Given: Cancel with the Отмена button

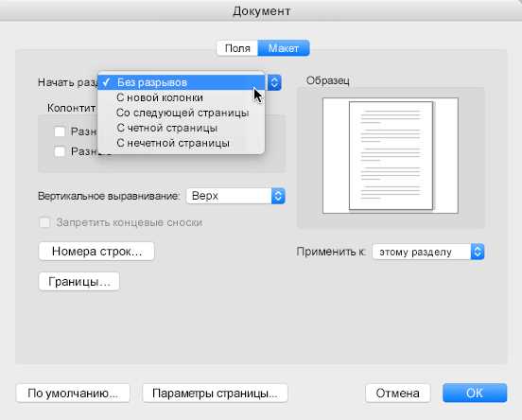Looking at the screenshot, I should pos(397,394).
